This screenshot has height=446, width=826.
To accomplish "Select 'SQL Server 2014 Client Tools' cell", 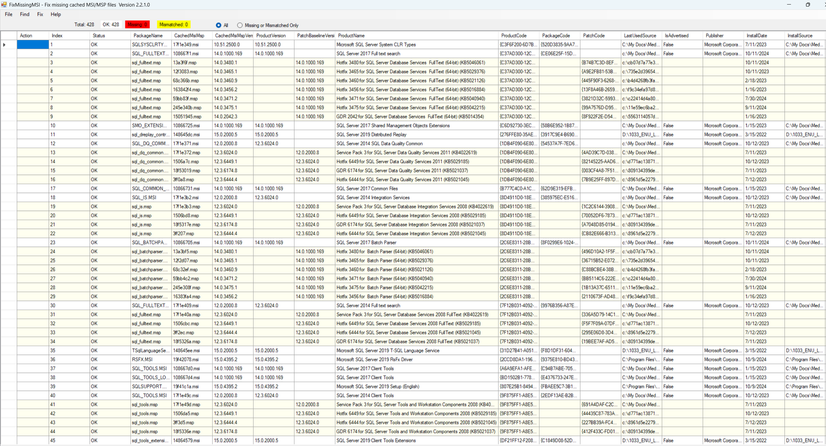I will point(417,395).
